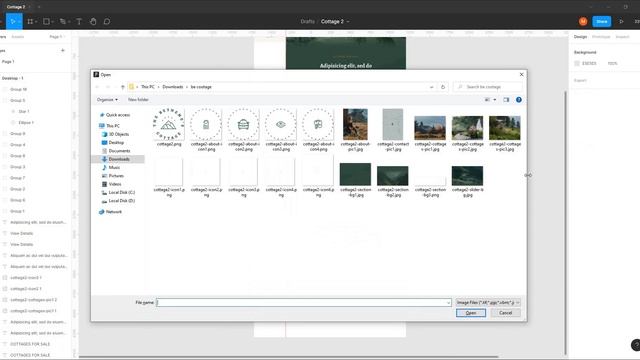Select the Text tool in Figma toolbar
The height and width of the screenshot is (360, 640).
coord(79,21)
